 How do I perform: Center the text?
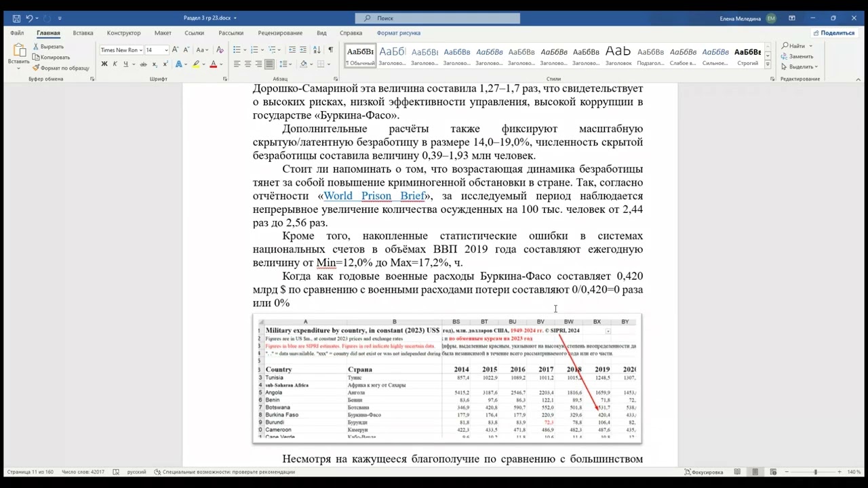click(248, 64)
